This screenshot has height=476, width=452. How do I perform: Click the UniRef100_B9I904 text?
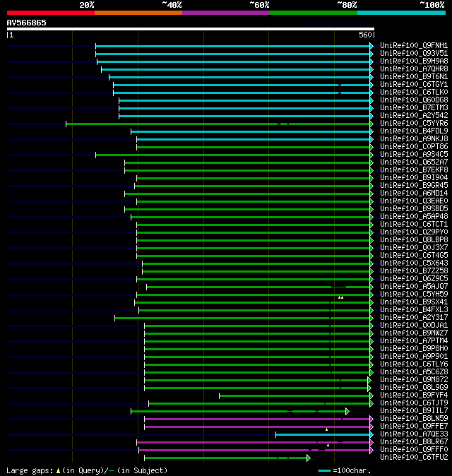tap(414, 177)
